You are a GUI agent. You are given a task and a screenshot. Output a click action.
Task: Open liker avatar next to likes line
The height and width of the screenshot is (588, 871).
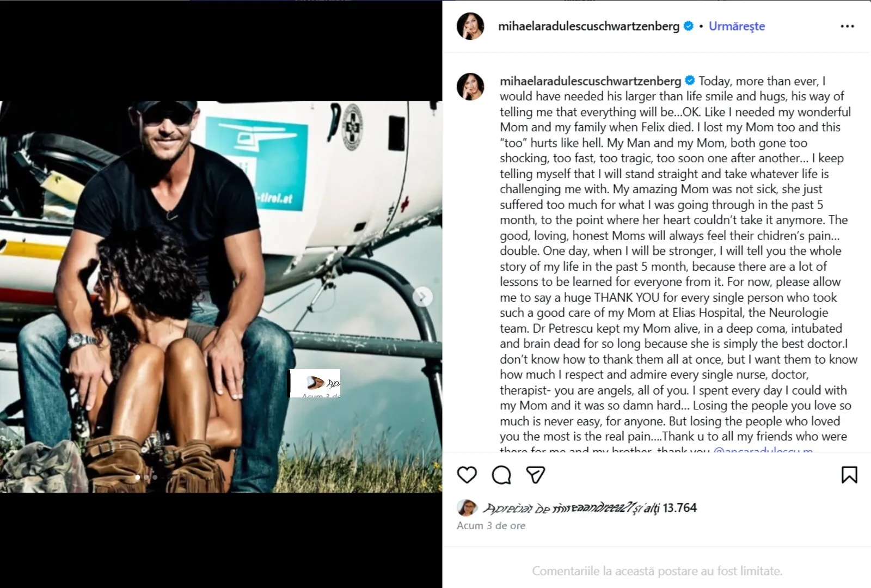point(468,508)
